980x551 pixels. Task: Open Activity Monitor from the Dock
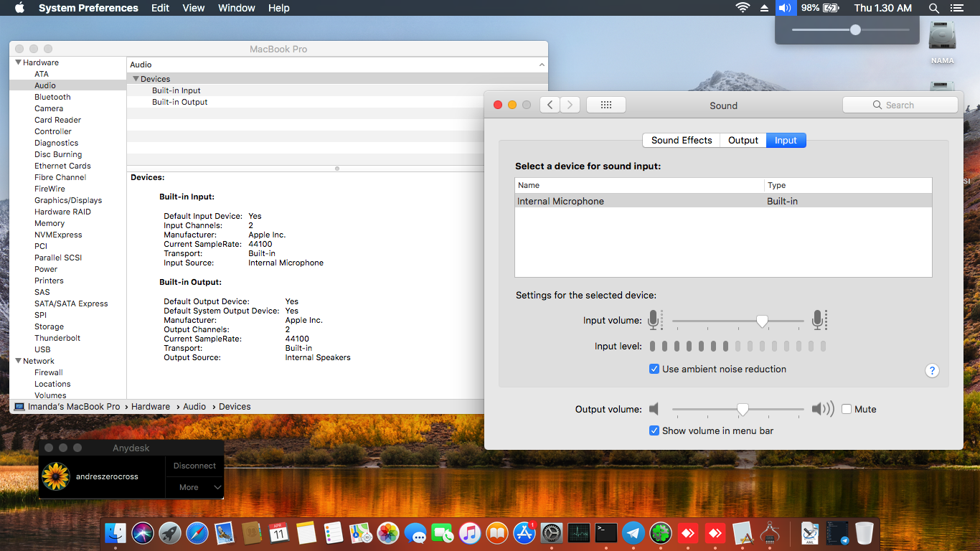[578, 533]
